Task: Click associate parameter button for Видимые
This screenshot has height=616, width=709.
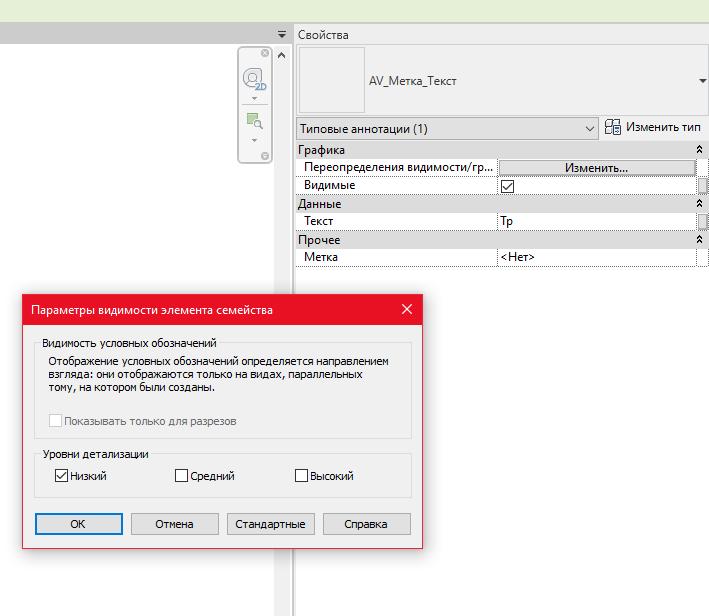Action: click(x=702, y=186)
